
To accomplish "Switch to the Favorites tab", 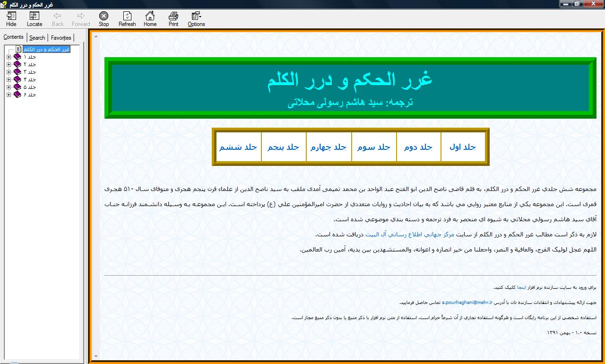I will coord(61,38).
